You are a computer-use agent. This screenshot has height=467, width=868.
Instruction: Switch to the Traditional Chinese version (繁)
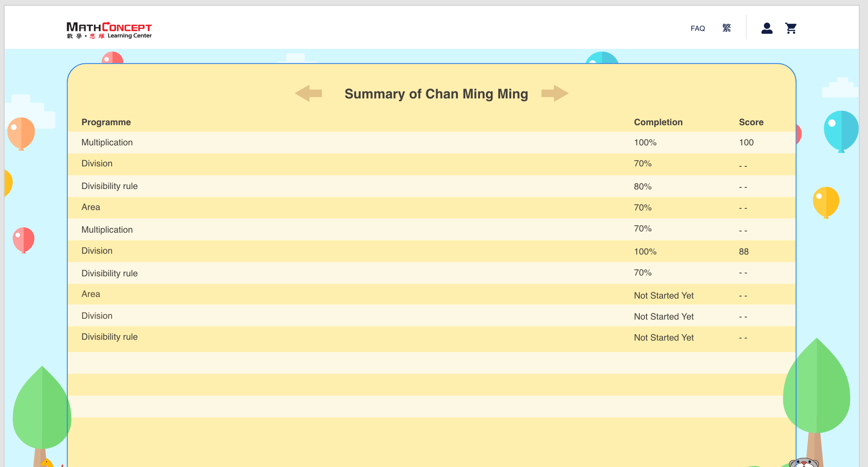[726, 28]
